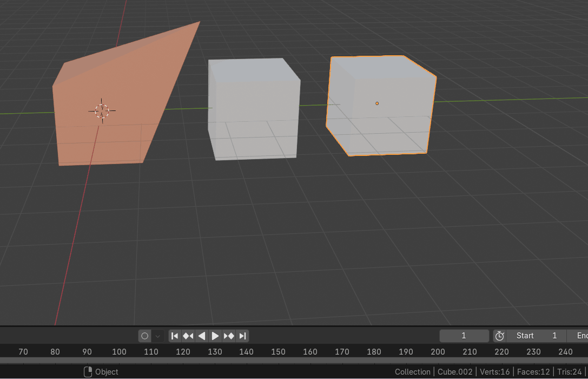Image resolution: width=588 pixels, height=379 pixels.
Task: Jump to the last frame of playback
Action: pyautogui.click(x=243, y=336)
